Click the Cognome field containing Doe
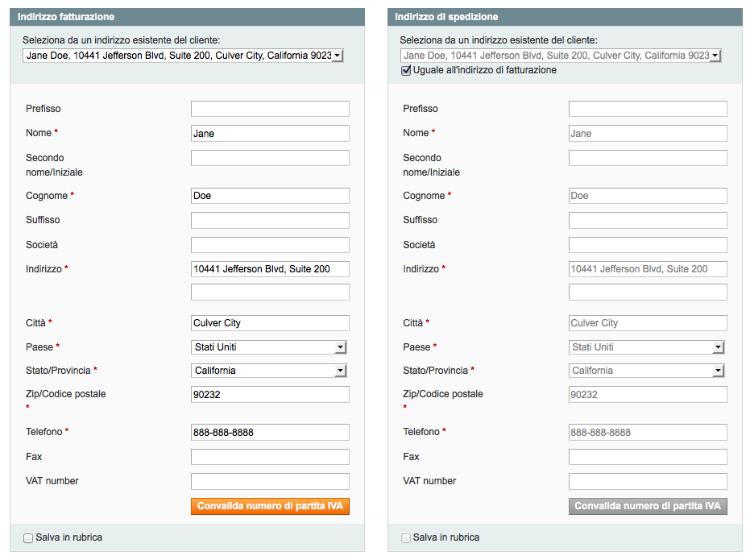Viewport: 750px width, 560px height. [x=270, y=195]
